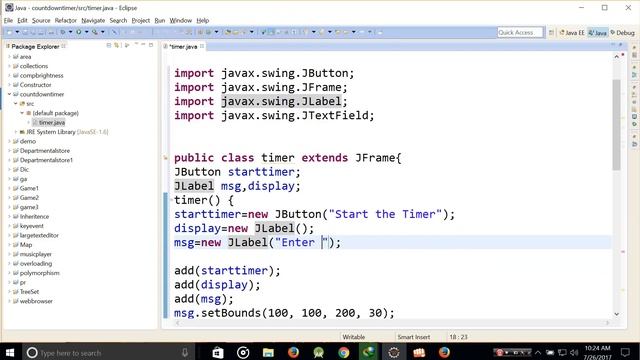
Task: Click the editor scroll up arrow
Action: click(616, 57)
